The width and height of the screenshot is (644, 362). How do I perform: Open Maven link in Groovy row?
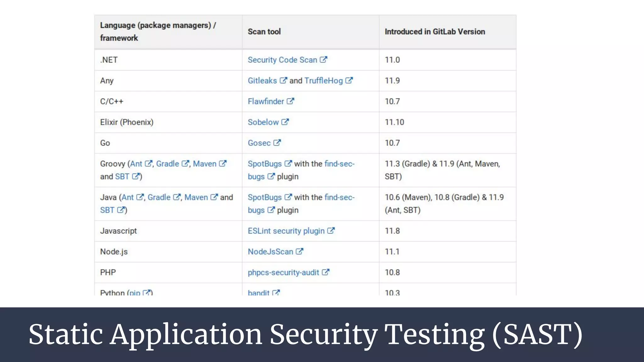pyautogui.click(x=205, y=164)
